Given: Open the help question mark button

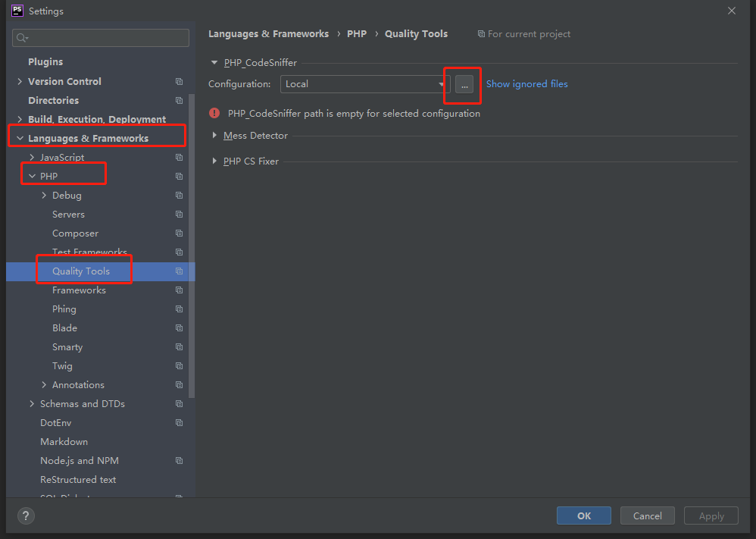Looking at the screenshot, I should (26, 515).
